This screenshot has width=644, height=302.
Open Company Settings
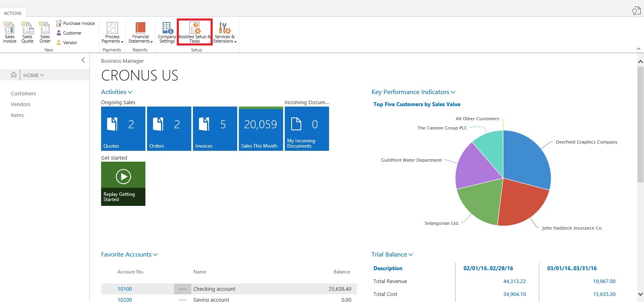[167, 32]
